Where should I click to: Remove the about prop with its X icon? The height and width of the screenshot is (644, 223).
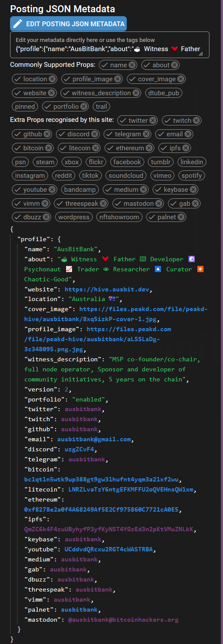coord(175,65)
